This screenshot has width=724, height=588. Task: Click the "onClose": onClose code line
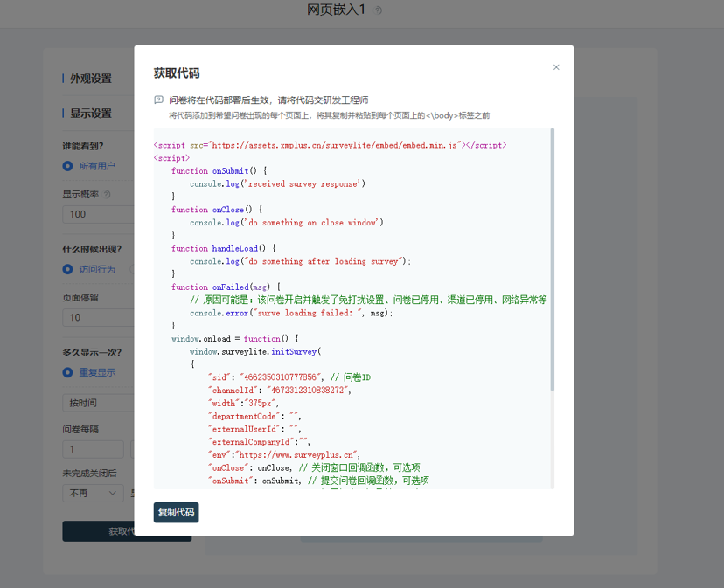pyautogui.click(x=314, y=467)
